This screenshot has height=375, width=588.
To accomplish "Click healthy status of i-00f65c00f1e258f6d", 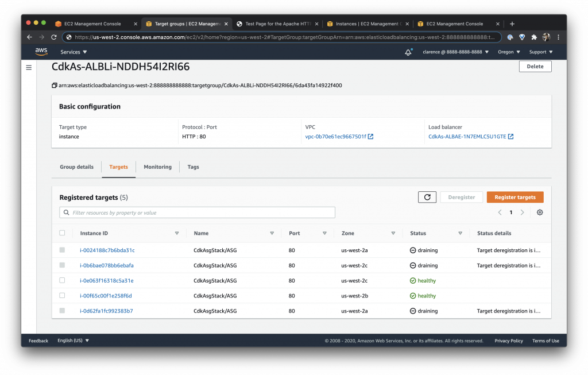I will coord(423,296).
